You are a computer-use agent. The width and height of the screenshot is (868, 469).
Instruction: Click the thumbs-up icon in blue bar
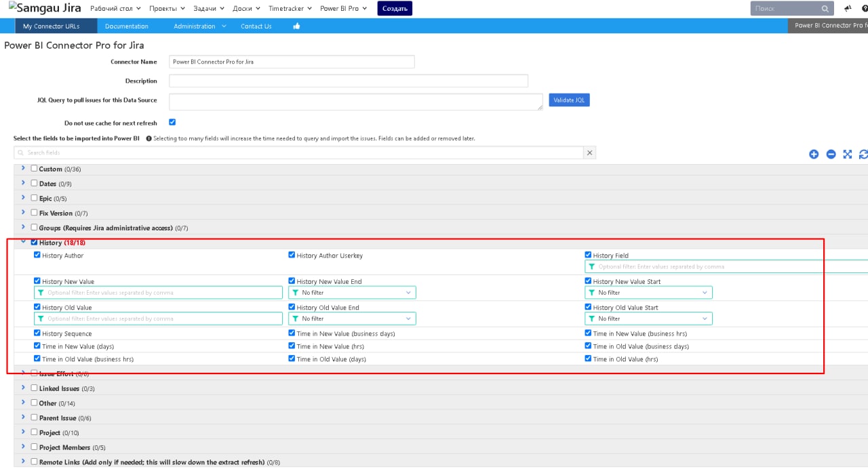pos(296,26)
